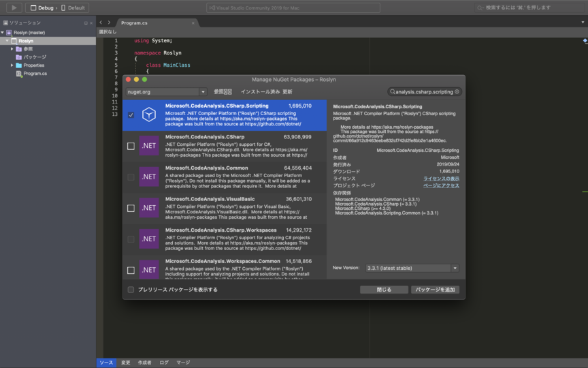Viewport: 588px width, 368px height.
Task: Close the Program.cs tab
Action: 193,23
